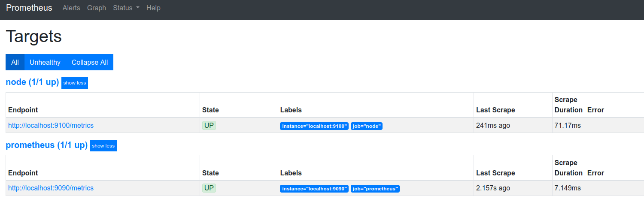Screen dimensions: 644x220
Task: Open the Prometheus brand home link
Action: (x=29, y=8)
